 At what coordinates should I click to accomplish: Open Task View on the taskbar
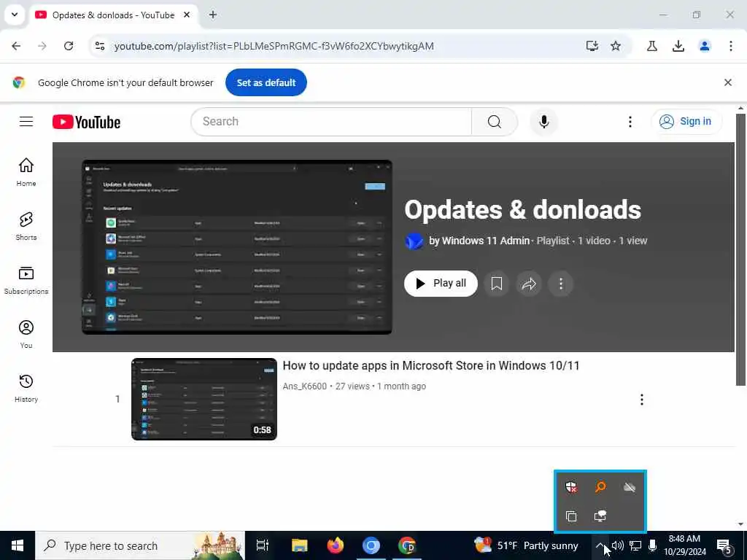coord(263,545)
